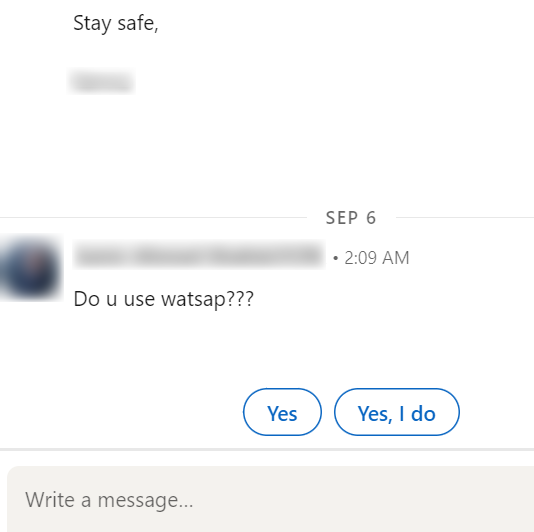Select the blurred signature below "Stay safe,"
534x532 pixels.
pyautogui.click(x=101, y=81)
